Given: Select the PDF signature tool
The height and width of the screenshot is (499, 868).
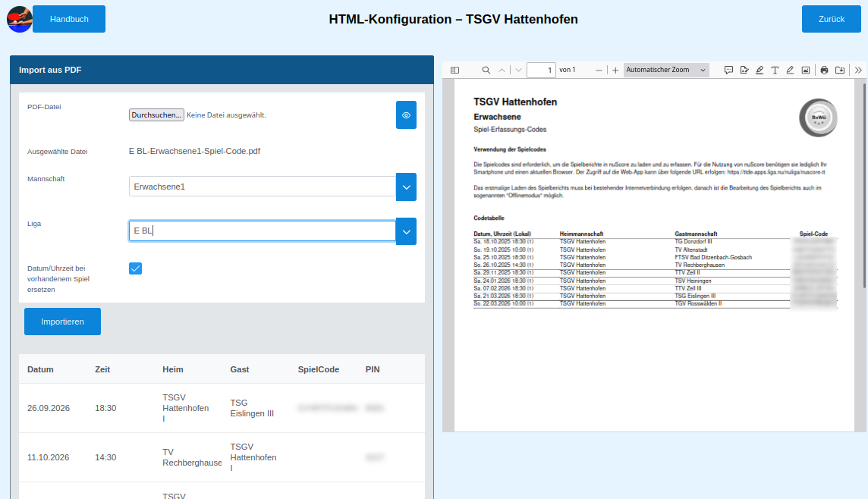Looking at the screenshot, I should [x=744, y=71].
